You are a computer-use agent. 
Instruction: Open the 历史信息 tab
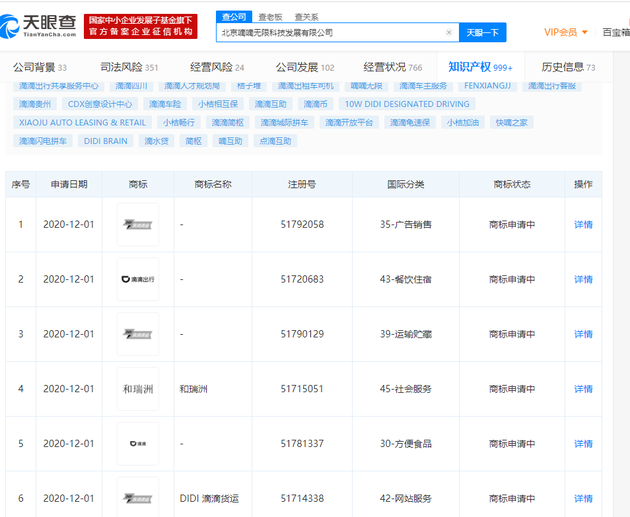pos(567,67)
